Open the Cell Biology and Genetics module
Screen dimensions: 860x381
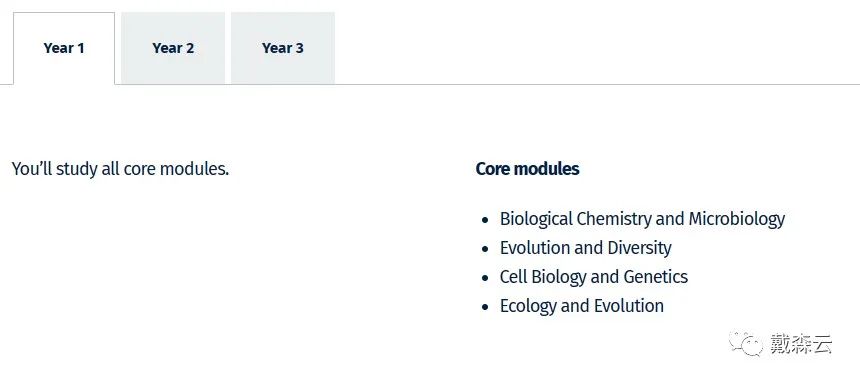593,277
